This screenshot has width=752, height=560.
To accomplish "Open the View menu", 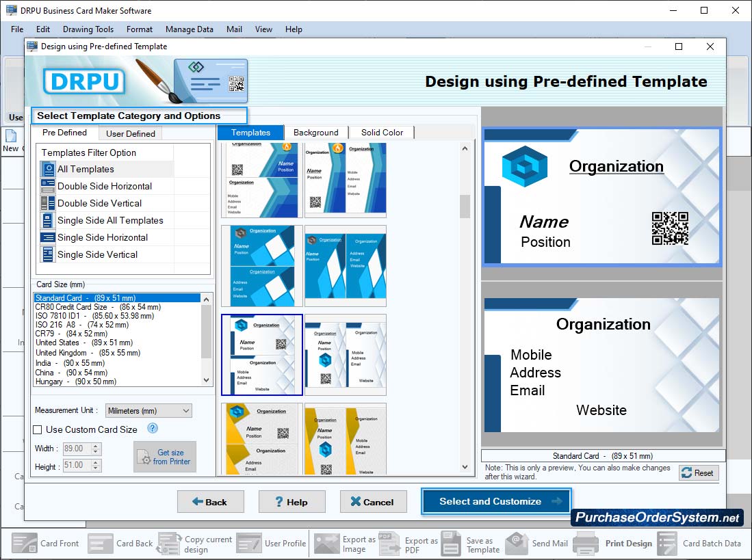I will [x=263, y=29].
